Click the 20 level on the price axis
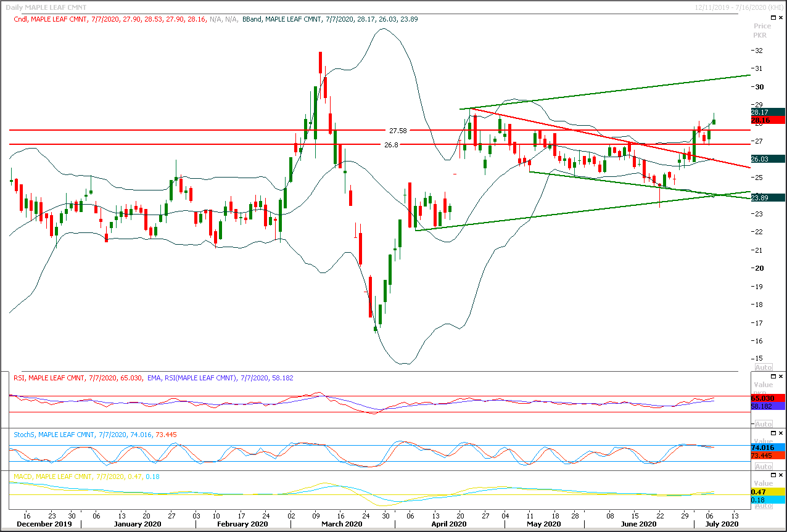 click(x=760, y=268)
